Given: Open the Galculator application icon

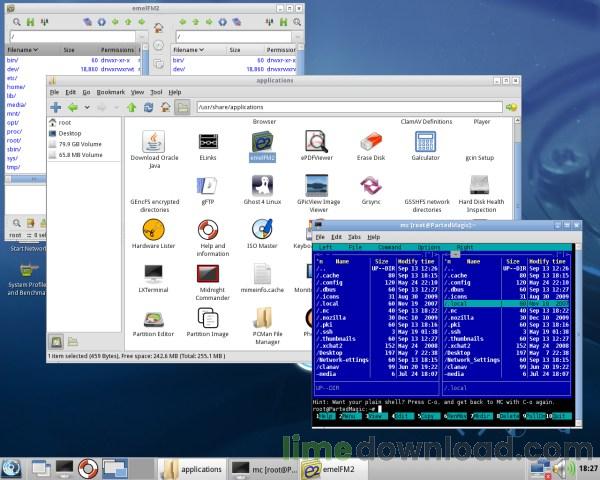Looking at the screenshot, I should (426, 142).
